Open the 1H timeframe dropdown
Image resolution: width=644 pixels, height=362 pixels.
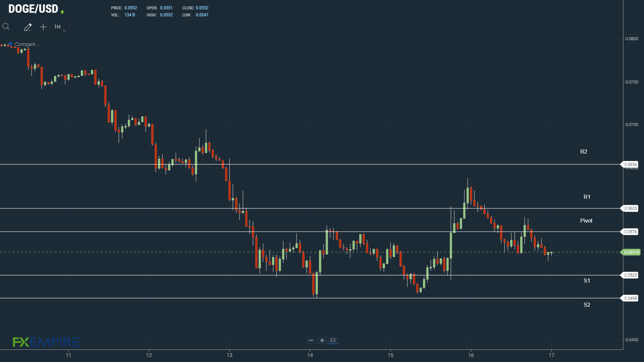(60, 27)
